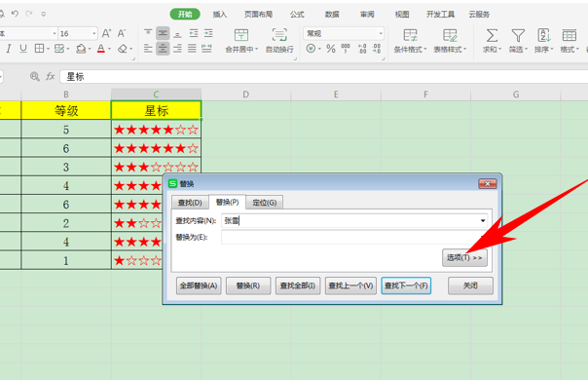Click the 查找全部(I) button
Viewport: 588px width, 380px height.
298,285
